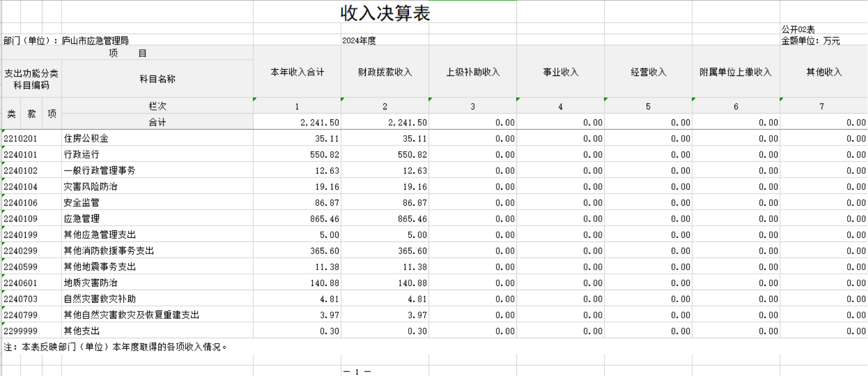This screenshot has width=868, height=376.
Task: Click the 应急管理 row's 本年收入合计 value
Action: tap(324, 219)
